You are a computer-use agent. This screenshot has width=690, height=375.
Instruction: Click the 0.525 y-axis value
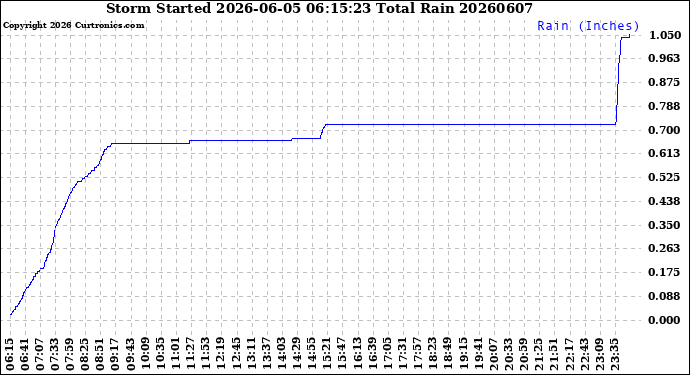[x=665, y=177]
